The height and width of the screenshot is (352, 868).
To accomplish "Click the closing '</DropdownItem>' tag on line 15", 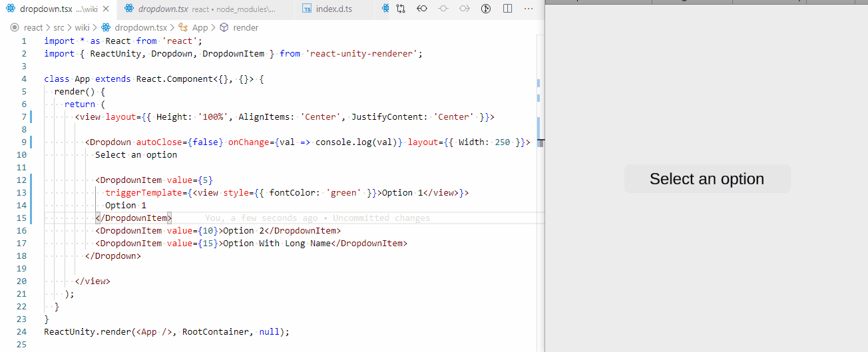I will coord(134,218).
